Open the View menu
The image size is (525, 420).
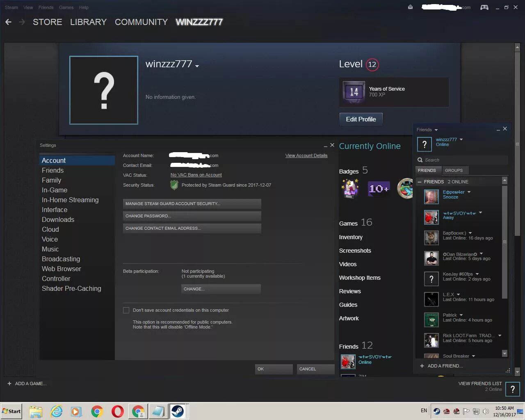(x=28, y=7)
